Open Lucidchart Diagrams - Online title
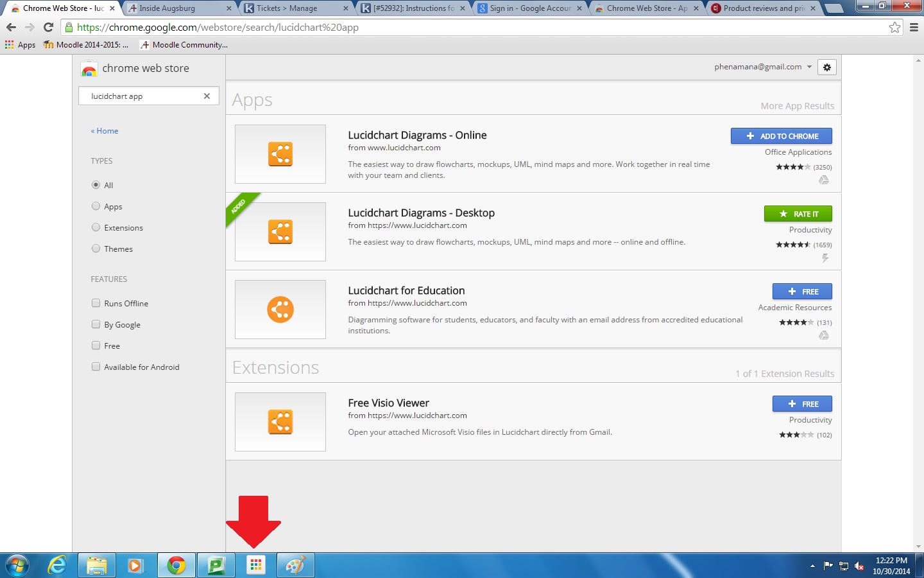The width and height of the screenshot is (924, 578). pyautogui.click(x=417, y=135)
